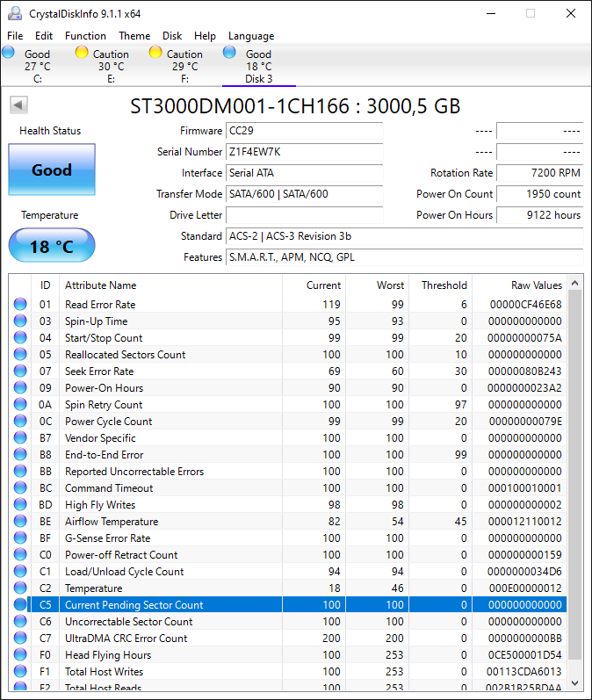Click the scrollbar down arrow of attribute list

pos(575,683)
